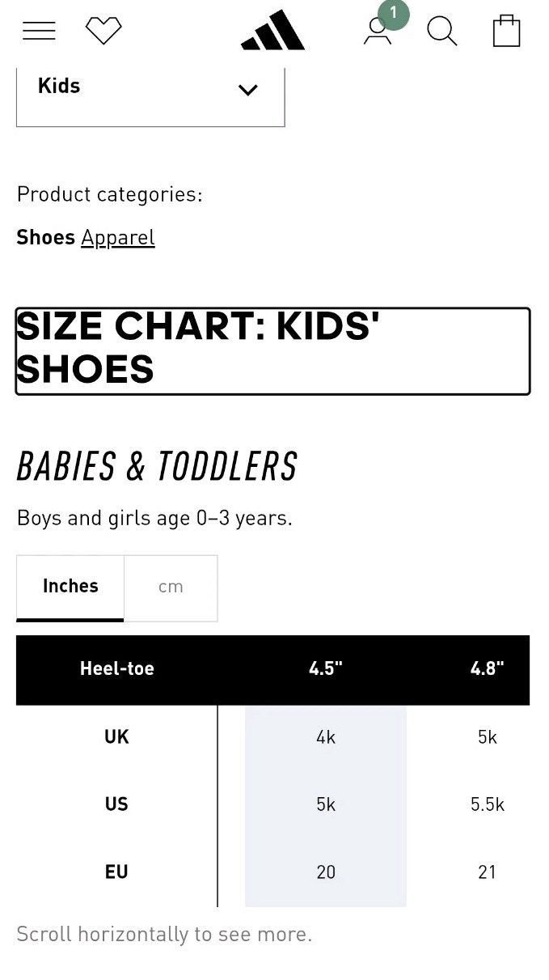Tap the search magnifier icon
Viewport: 549px width, 980px height.
pos(441,32)
